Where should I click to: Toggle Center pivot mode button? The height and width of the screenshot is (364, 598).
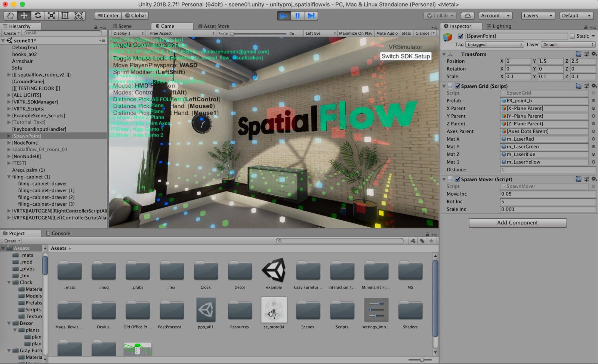click(x=108, y=16)
